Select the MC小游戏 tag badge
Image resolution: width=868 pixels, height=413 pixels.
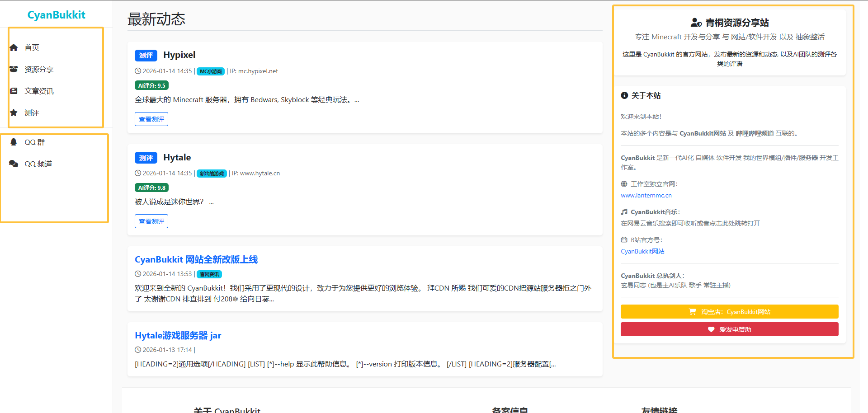[211, 71]
